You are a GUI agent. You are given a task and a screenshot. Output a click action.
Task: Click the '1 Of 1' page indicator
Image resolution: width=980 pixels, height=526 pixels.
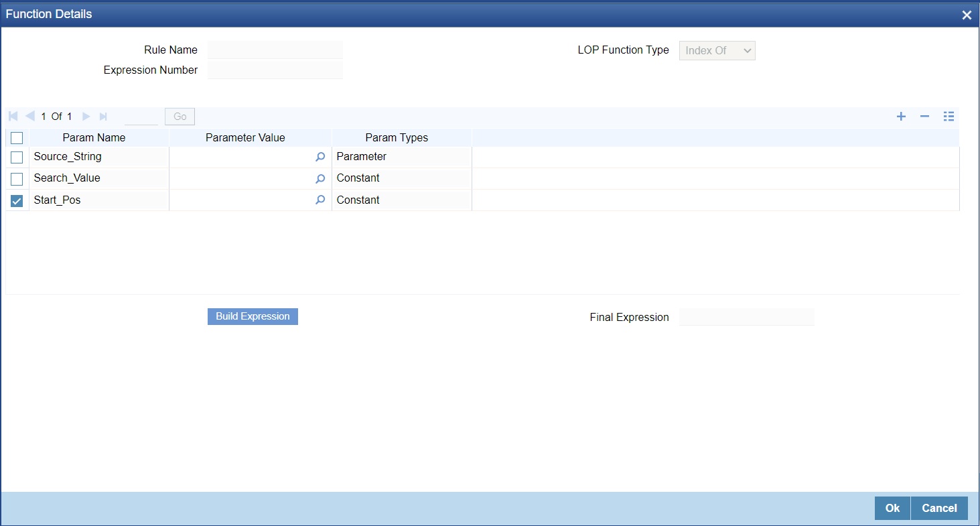coord(56,117)
